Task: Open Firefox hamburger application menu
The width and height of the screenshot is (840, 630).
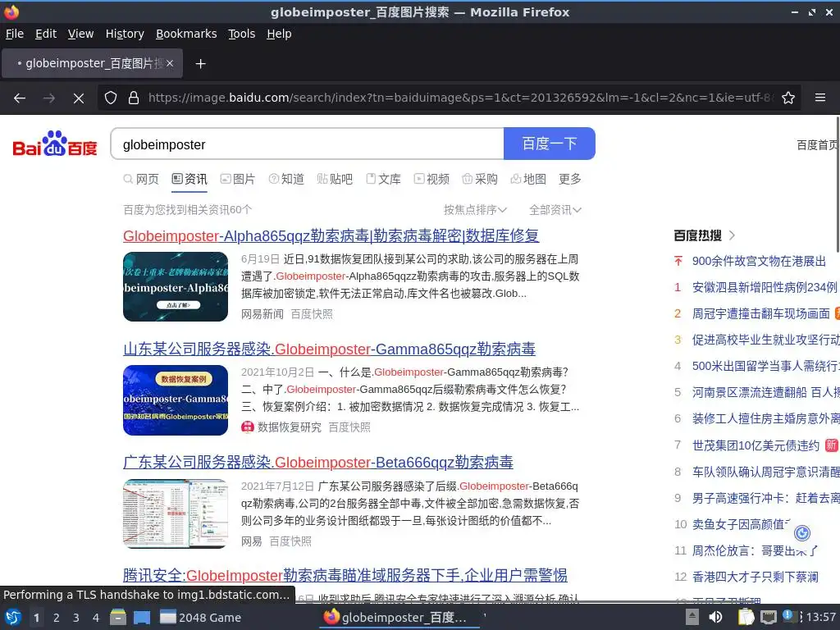Action: tap(820, 98)
